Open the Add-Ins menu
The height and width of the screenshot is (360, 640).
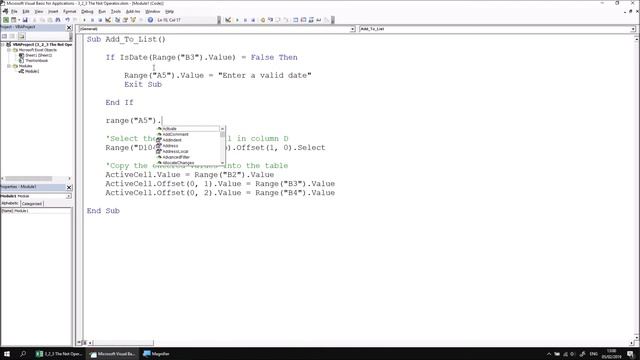[x=133, y=11]
